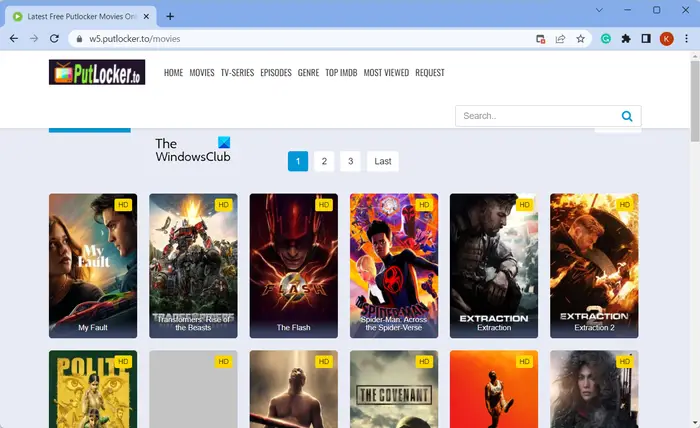Click the browser back arrow
The image size is (700, 428).
pyautogui.click(x=14, y=39)
